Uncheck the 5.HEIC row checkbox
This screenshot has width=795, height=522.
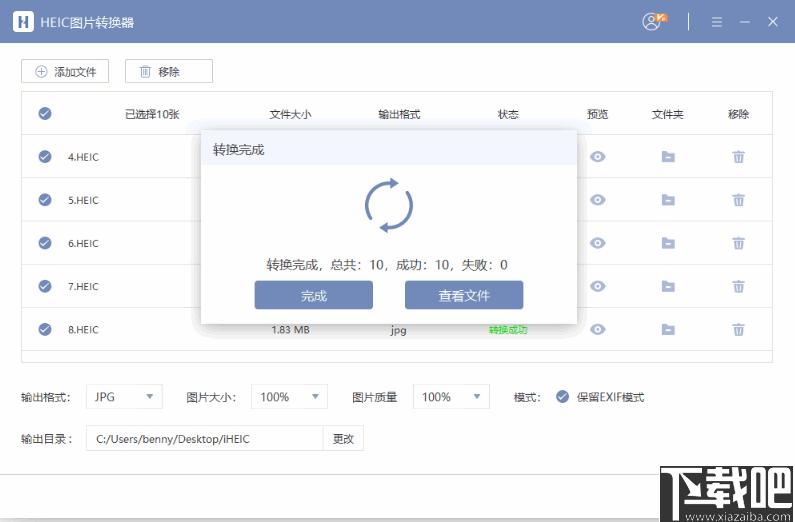[x=45, y=200]
